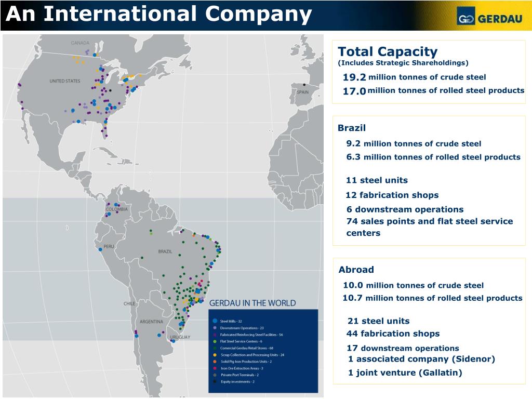
Task: Click the SPAIN map label
Action: [x=303, y=92]
